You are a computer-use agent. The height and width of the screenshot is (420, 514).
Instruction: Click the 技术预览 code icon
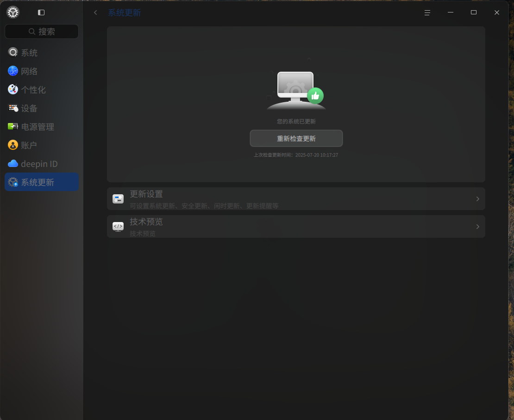coord(118,227)
